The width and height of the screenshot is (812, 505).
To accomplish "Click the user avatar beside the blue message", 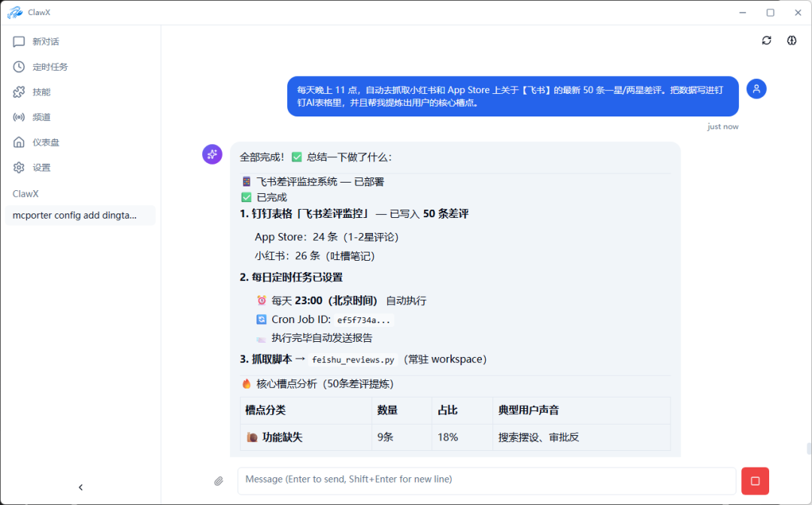I will pyautogui.click(x=756, y=89).
